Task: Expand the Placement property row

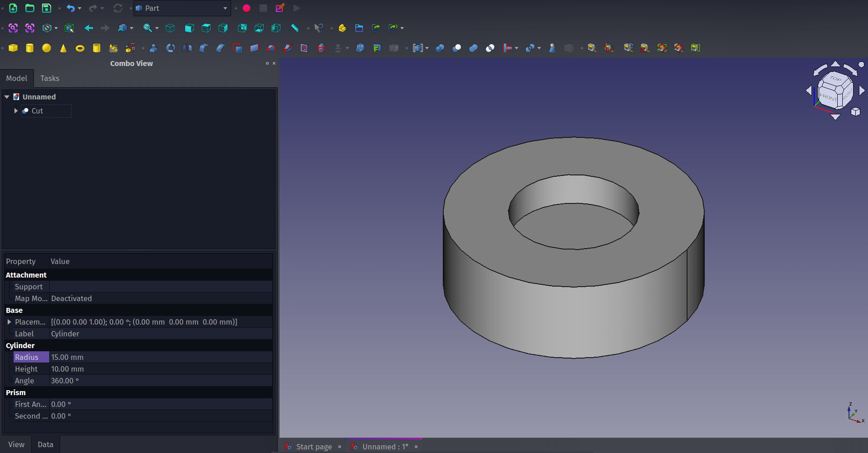Action: click(9, 322)
